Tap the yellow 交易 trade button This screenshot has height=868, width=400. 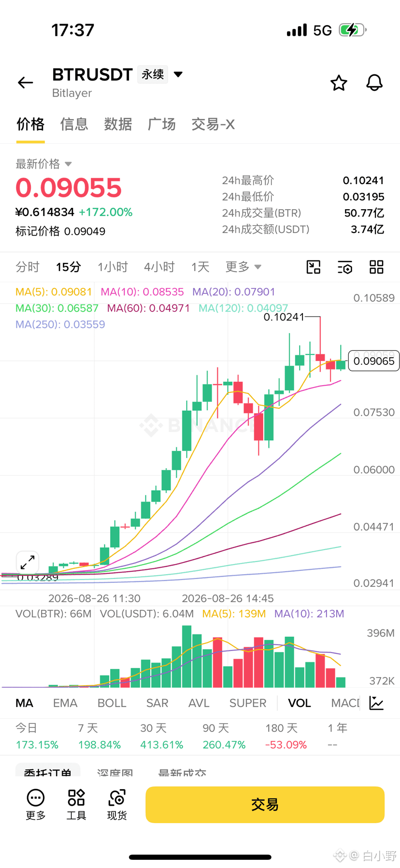(265, 805)
